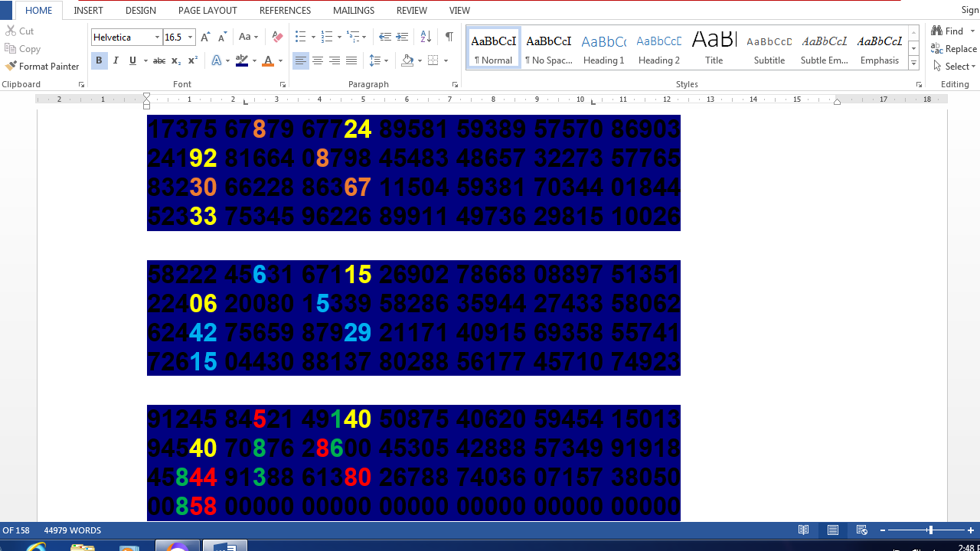Image resolution: width=980 pixels, height=551 pixels.
Task: Click the Zoom In plus button
Action: (x=971, y=530)
